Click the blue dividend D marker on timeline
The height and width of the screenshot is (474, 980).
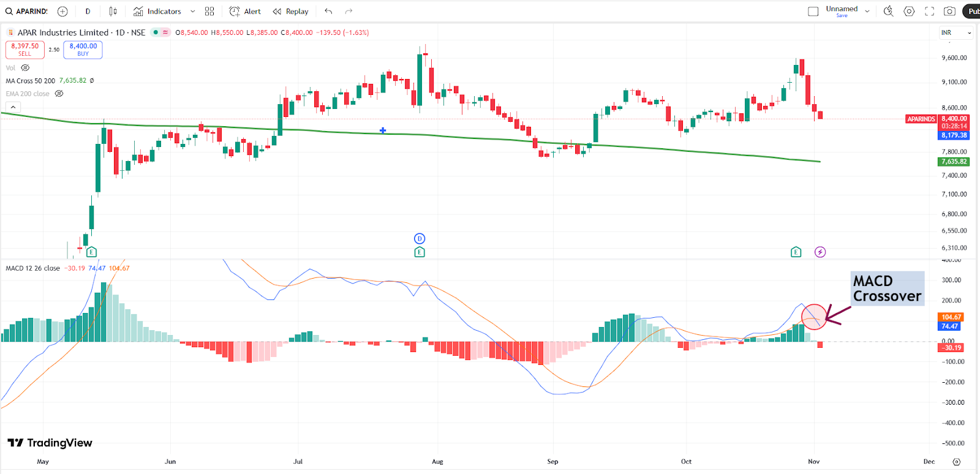pyautogui.click(x=420, y=238)
